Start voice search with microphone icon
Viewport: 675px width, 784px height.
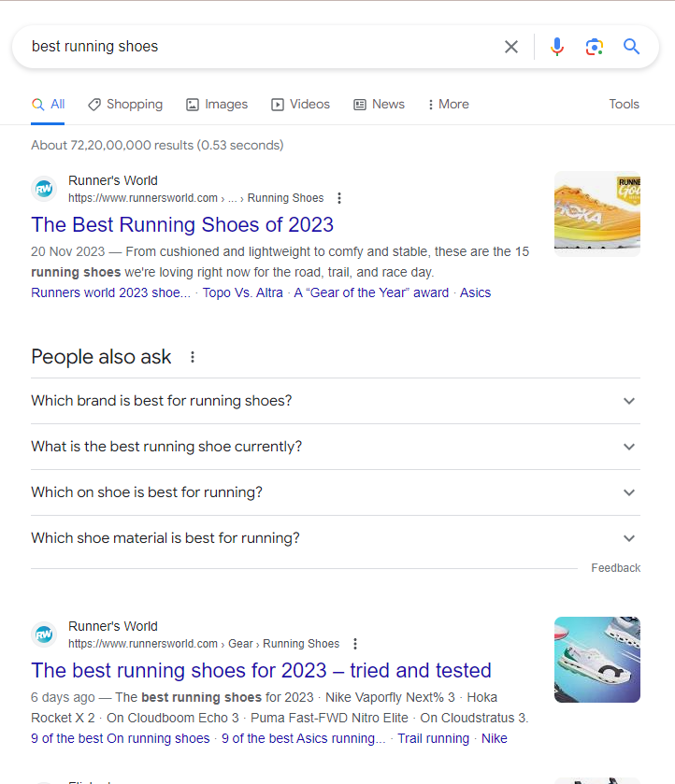557,47
